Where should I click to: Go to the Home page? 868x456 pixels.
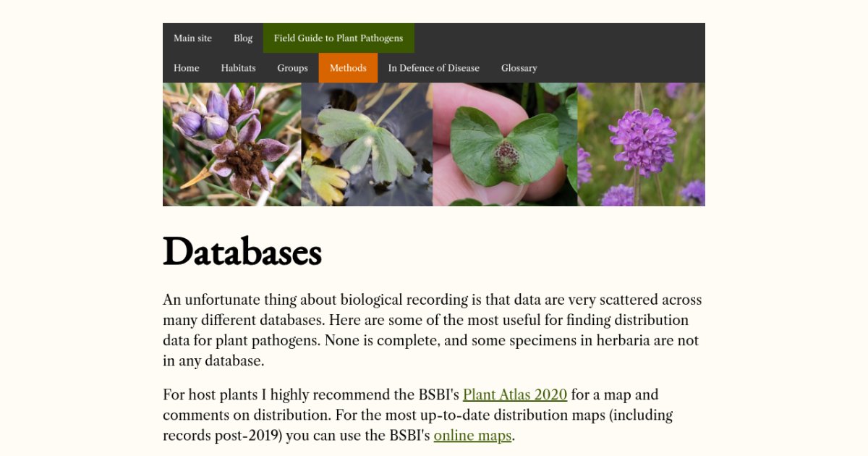(186, 68)
